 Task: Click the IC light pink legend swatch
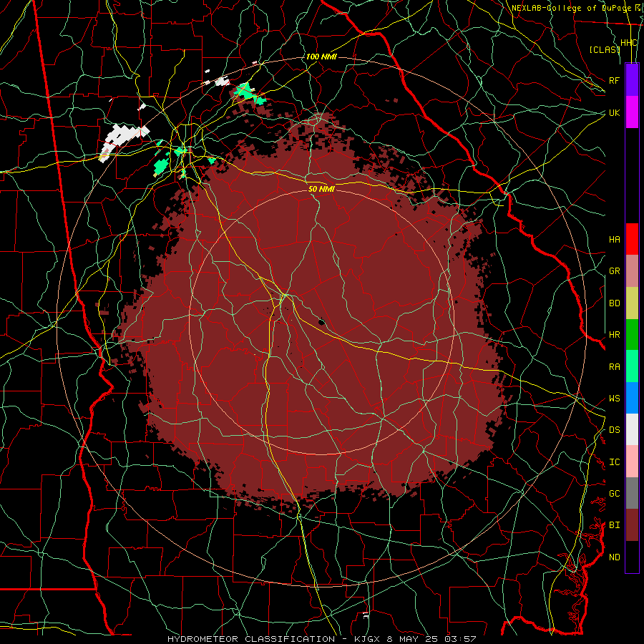tap(632, 462)
